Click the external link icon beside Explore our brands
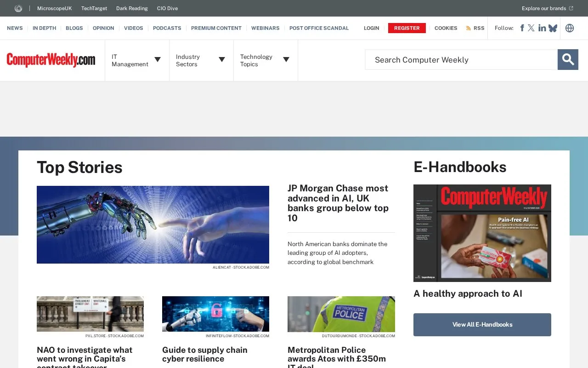The width and height of the screenshot is (588, 368). tap(571, 8)
